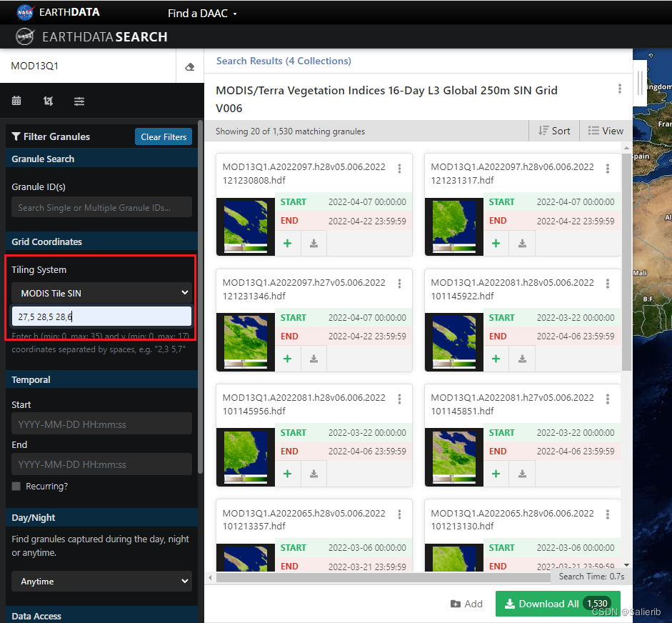Screen dimensions: 672x623
Task: Add h28v06 A2022097 granule with plus icon
Action: click(x=496, y=244)
